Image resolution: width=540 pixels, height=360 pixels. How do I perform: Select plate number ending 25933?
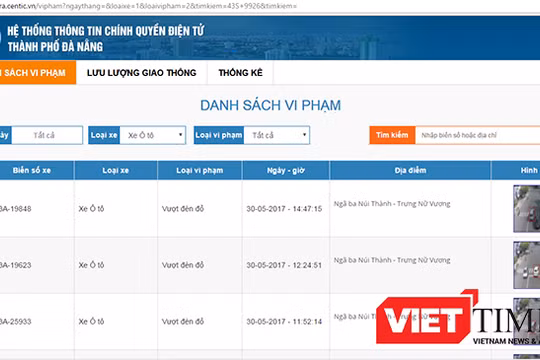(x=15, y=322)
